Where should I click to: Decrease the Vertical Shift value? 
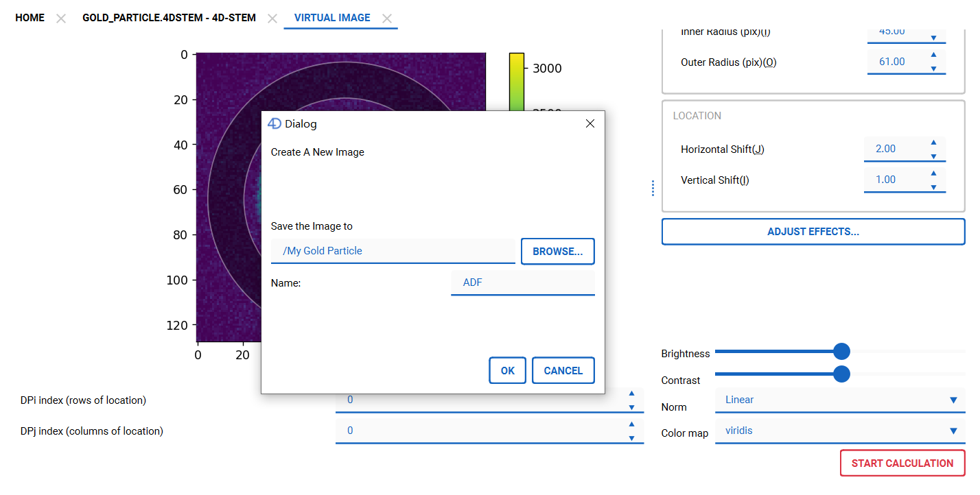pos(933,186)
